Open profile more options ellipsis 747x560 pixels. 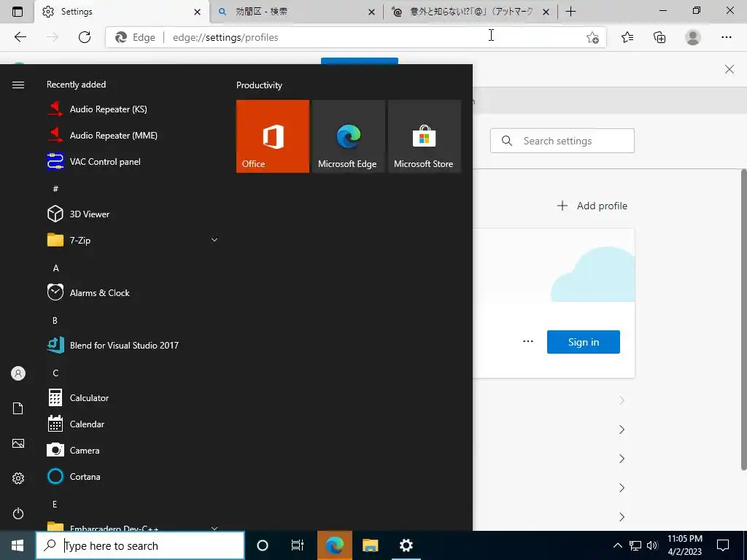click(528, 341)
